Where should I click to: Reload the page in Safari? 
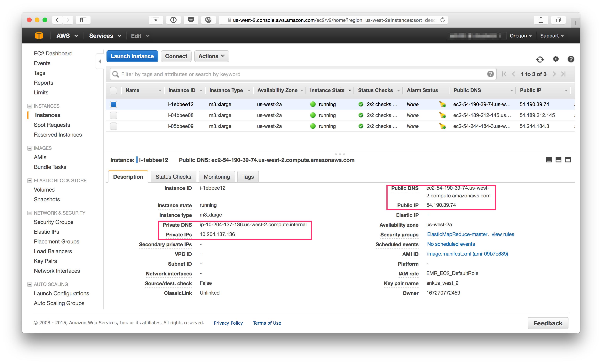(442, 20)
